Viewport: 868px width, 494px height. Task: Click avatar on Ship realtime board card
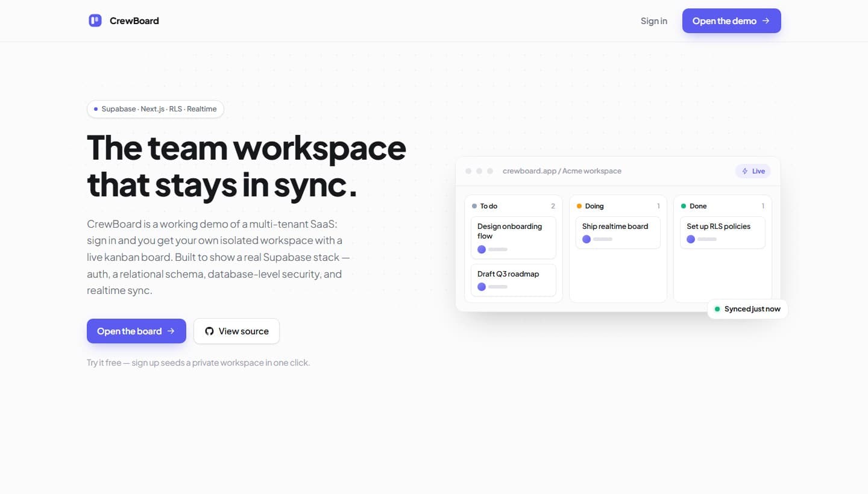tap(587, 239)
